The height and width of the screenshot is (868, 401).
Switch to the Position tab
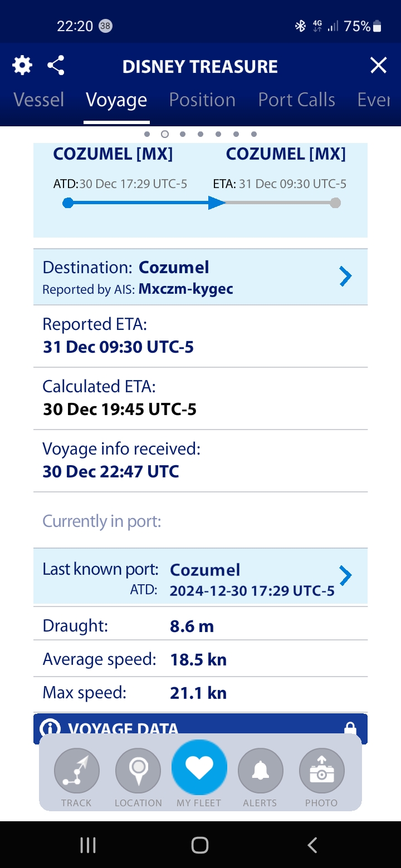coord(202,100)
